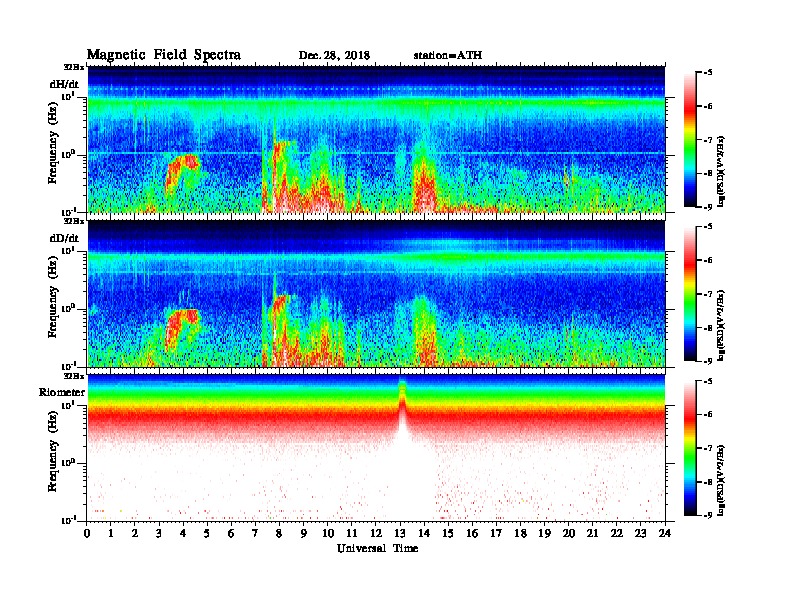
Task: Click the "Magnetic Field Spectra" title
Action: point(164,55)
